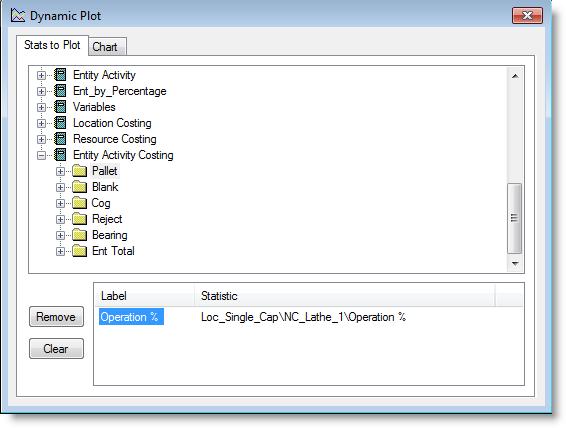This screenshot has height=428, width=566.
Task: Click the Entity Activity book icon
Action: (60, 75)
